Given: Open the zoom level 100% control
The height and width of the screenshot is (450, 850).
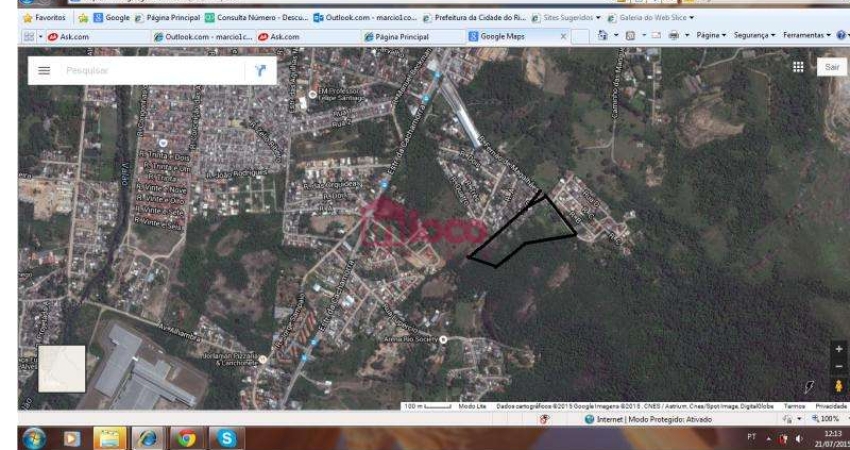Looking at the screenshot, I should point(827,419).
